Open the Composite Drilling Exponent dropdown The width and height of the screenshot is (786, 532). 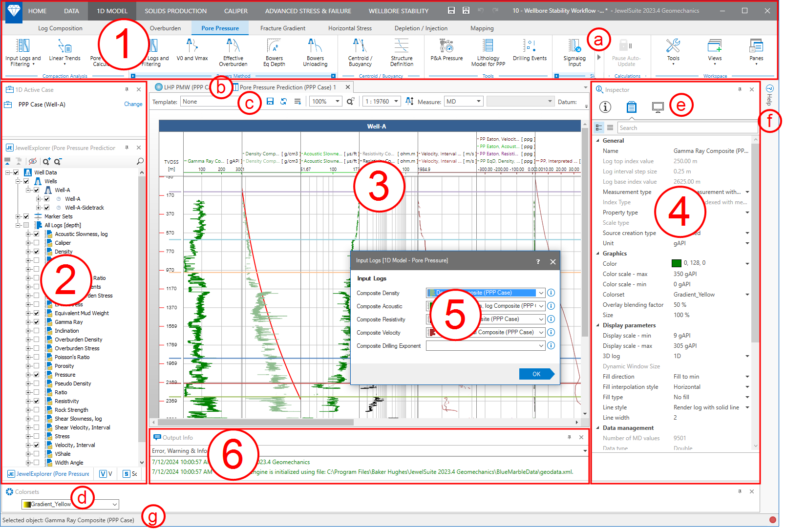coord(541,346)
